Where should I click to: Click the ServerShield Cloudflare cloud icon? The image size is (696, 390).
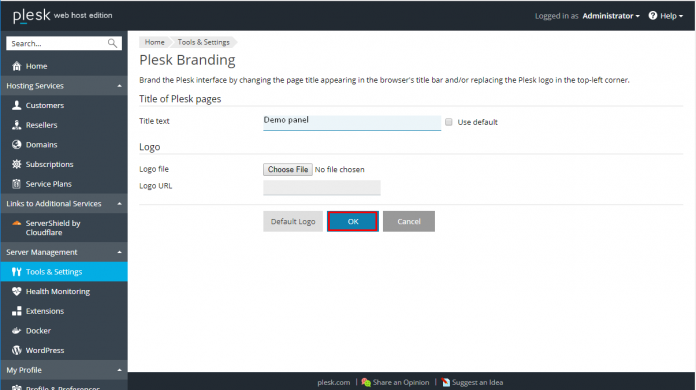tap(16, 223)
